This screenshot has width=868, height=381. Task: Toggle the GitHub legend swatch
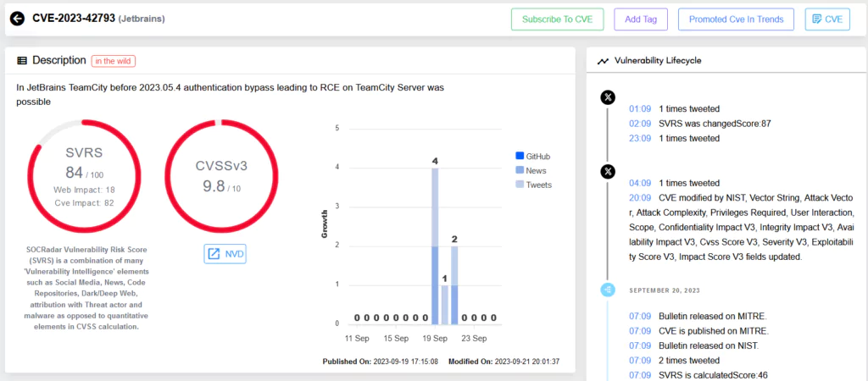tap(520, 157)
